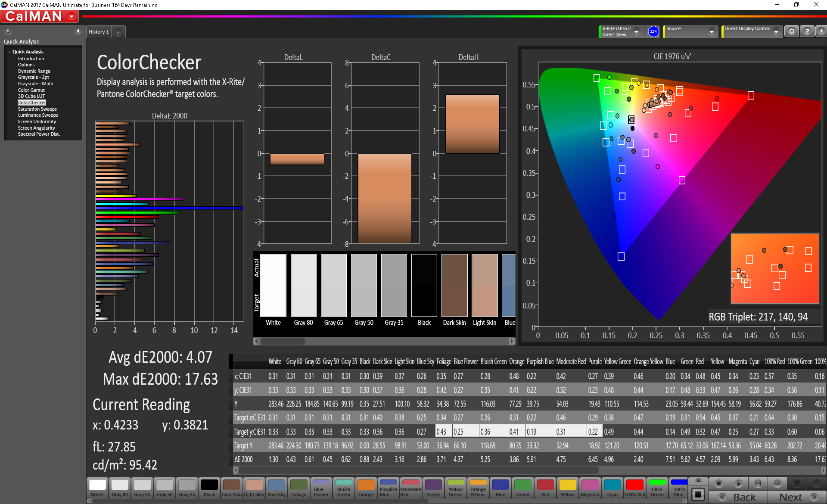
Task: Collapse the left Quick Analysis sidebar arrow
Action: coord(78,31)
